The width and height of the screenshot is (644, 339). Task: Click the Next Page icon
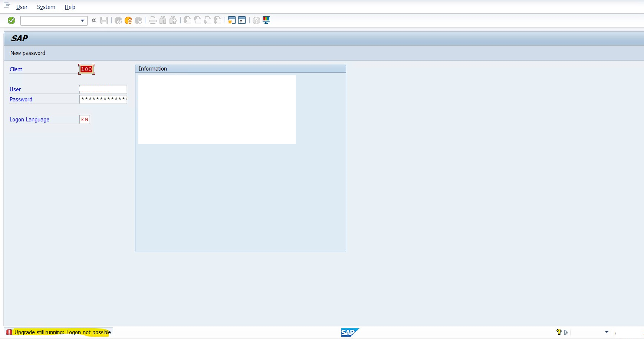pyautogui.click(x=207, y=20)
